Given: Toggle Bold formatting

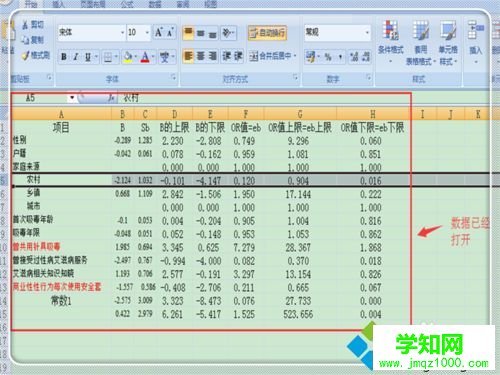Looking at the screenshot, I should coord(64,57).
